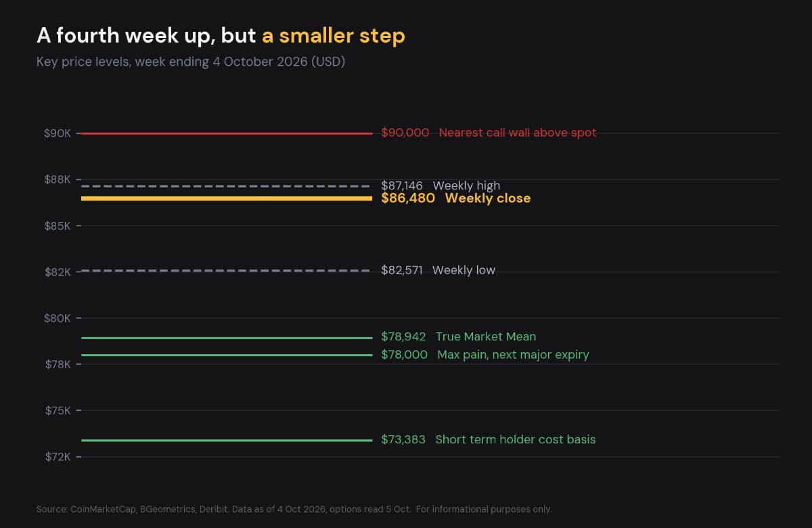Click the green Max pain line
Screen dimensions: 812x528
(227, 355)
